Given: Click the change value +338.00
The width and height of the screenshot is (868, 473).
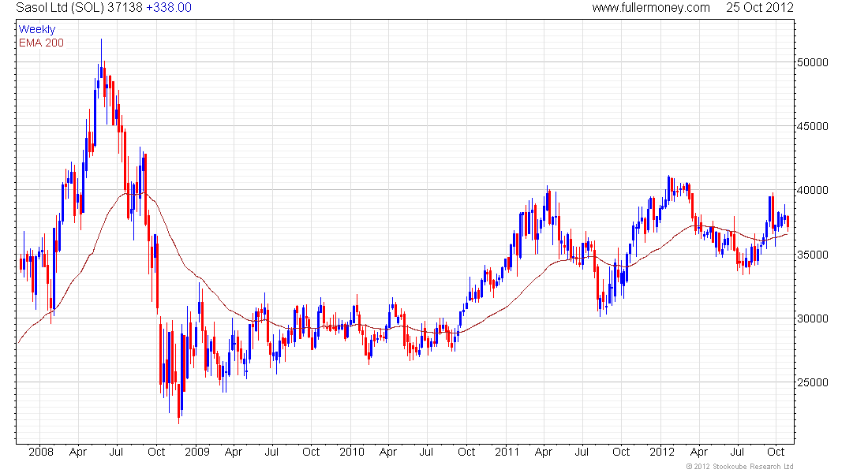Looking at the screenshot, I should click(169, 8).
